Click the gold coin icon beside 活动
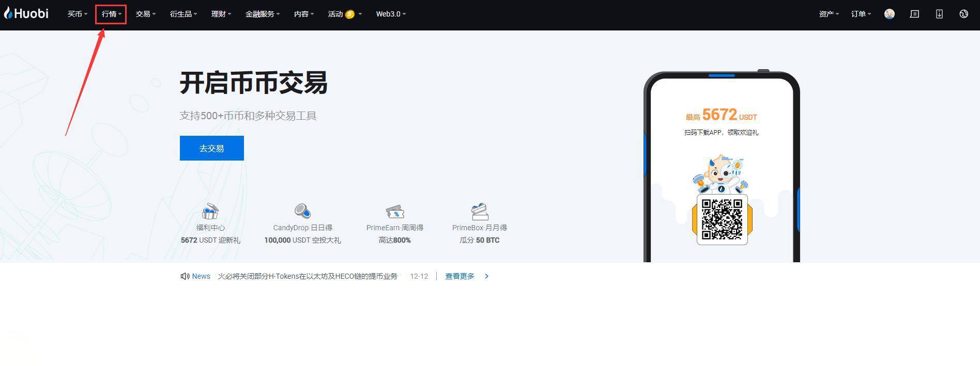 (x=350, y=14)
